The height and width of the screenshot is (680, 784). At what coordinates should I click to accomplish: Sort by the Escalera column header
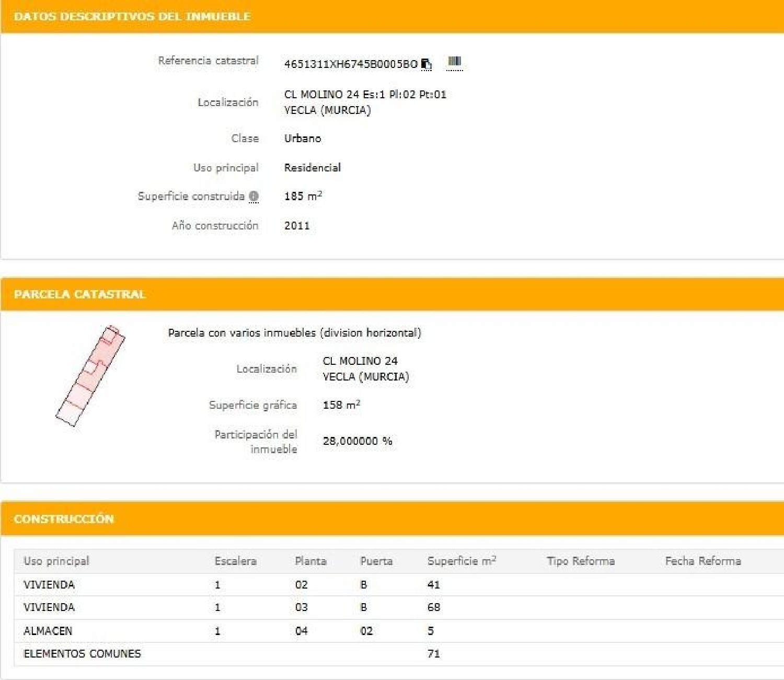(235, 561)
